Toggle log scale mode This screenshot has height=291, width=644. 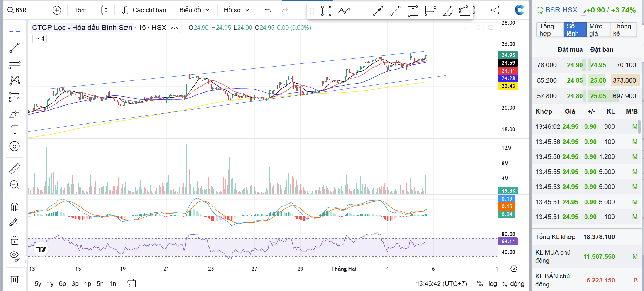click(x=493, y=284)
